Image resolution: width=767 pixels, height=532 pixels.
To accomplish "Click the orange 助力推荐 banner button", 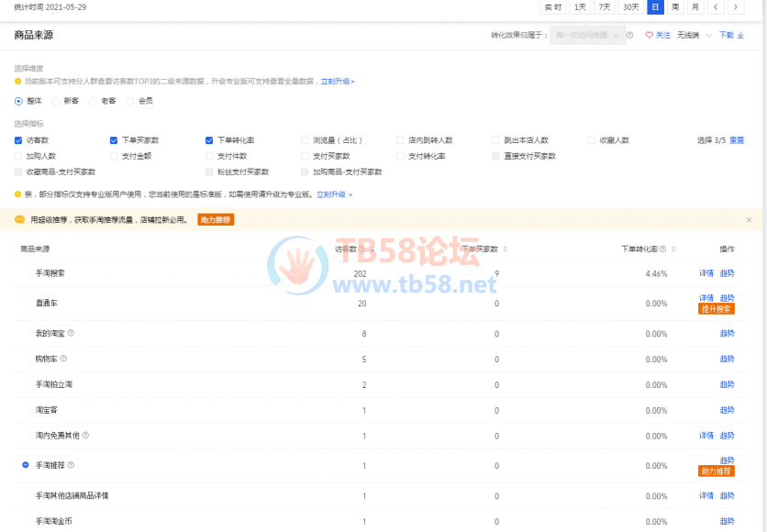I will pyautogui.click(x=216, y=220).
